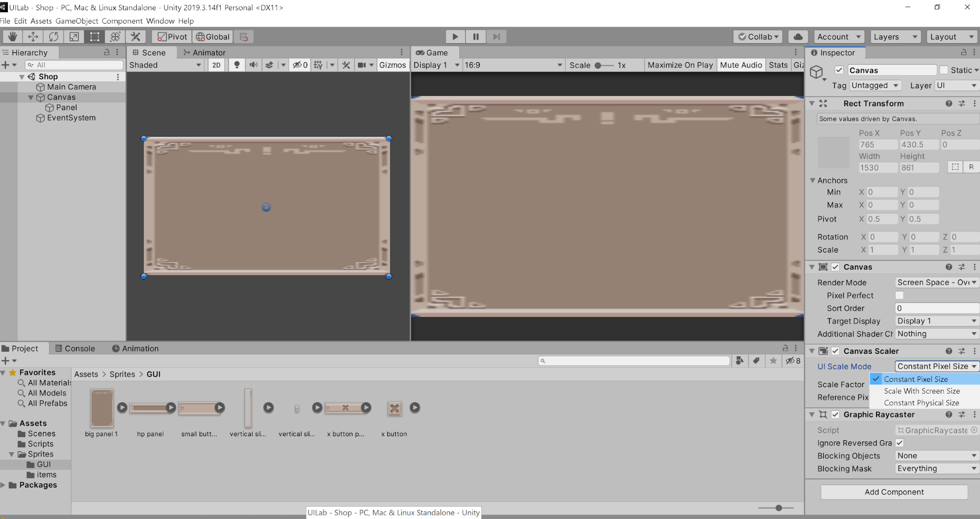Toggle Global handle rotation button
Viewport: 980px width, 519px height.
213,37
